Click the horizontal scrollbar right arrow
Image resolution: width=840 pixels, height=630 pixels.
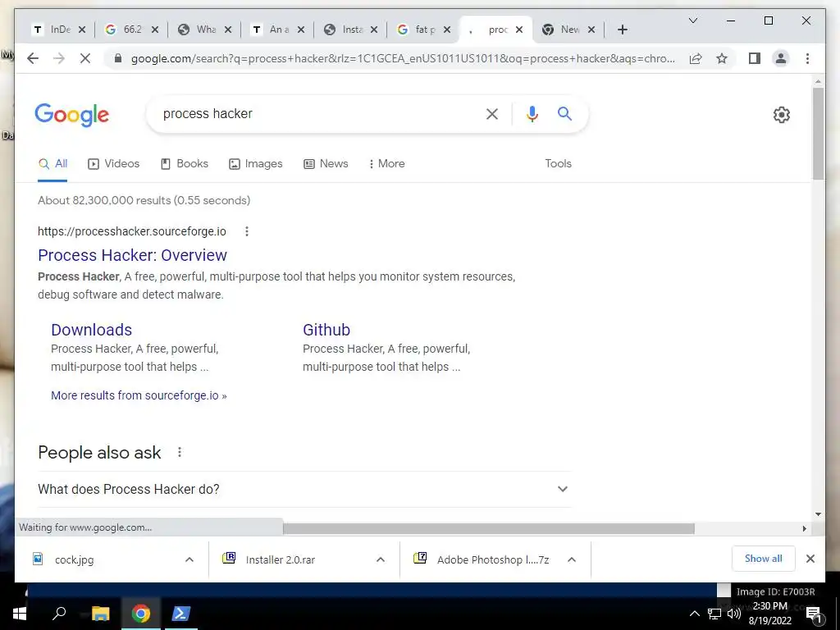point(804,529)
